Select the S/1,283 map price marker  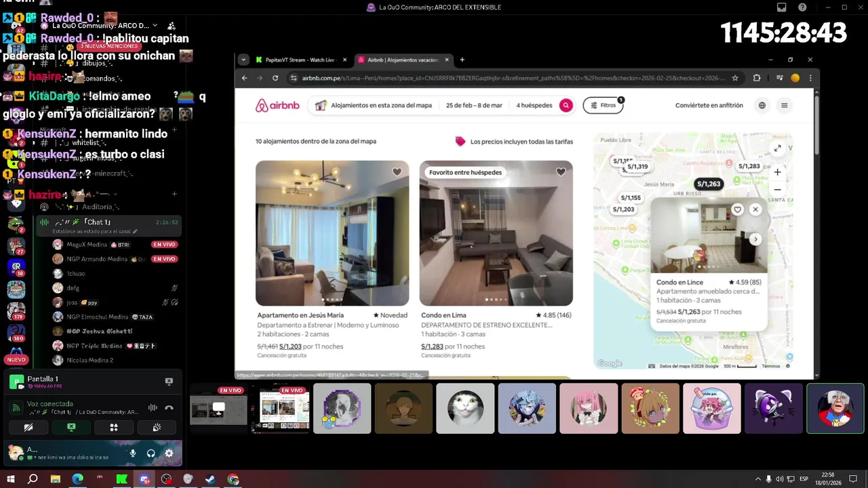[x=749, y=166]
